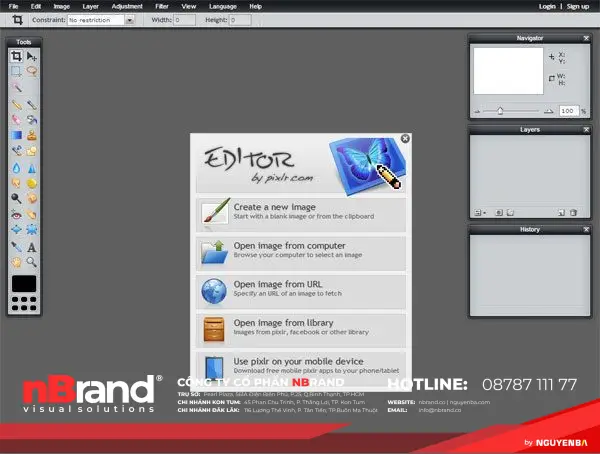Select the Paint Bucket tool
The image size is (600, 454).
pyautogui.click(x=32, y=120)
